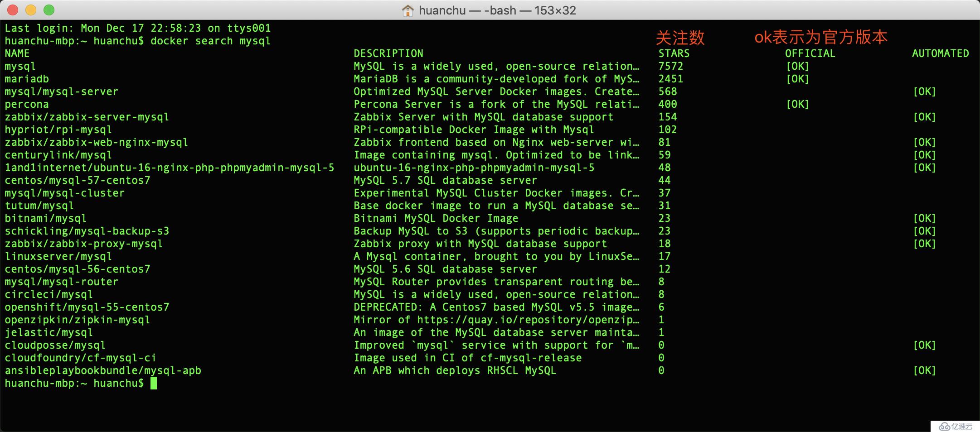Select 'circleci/mysql' image name
Viewport: 980px width, 432px height.
point(49,294)
